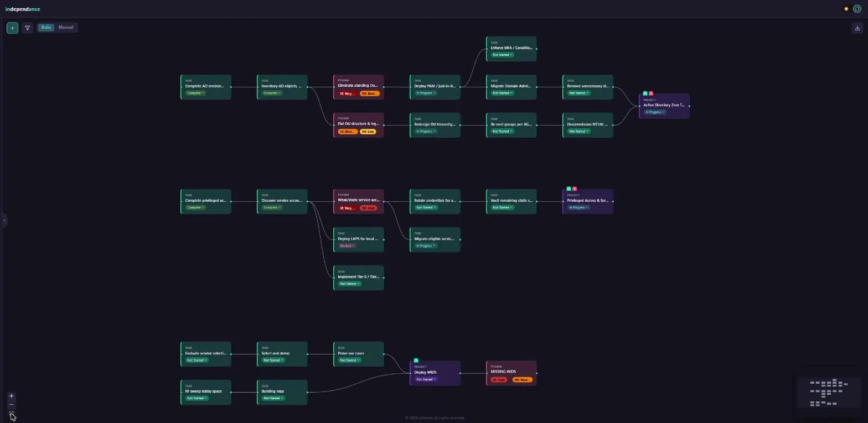This screenshot has width=868, height=423.
Task: Click RR: Mod badge on MISSING WIDS
Action: point(523,379)
